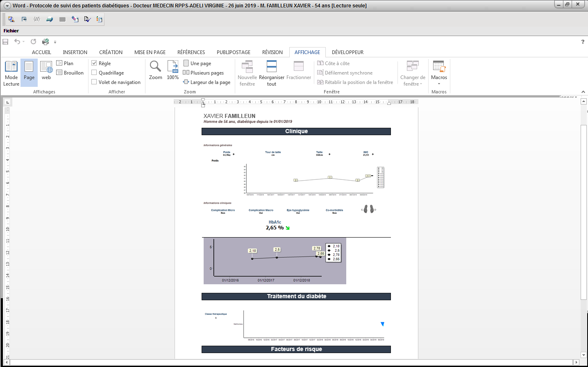Image resolution: width=588 pixels, height=367 pixels.
Task: Select the web layout view
Action: click(x=46, y=70)
